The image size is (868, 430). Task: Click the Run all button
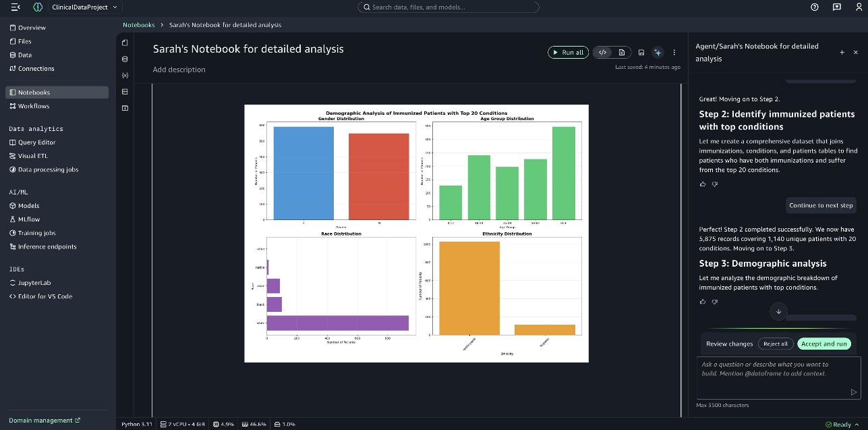(x=568, y=53)
